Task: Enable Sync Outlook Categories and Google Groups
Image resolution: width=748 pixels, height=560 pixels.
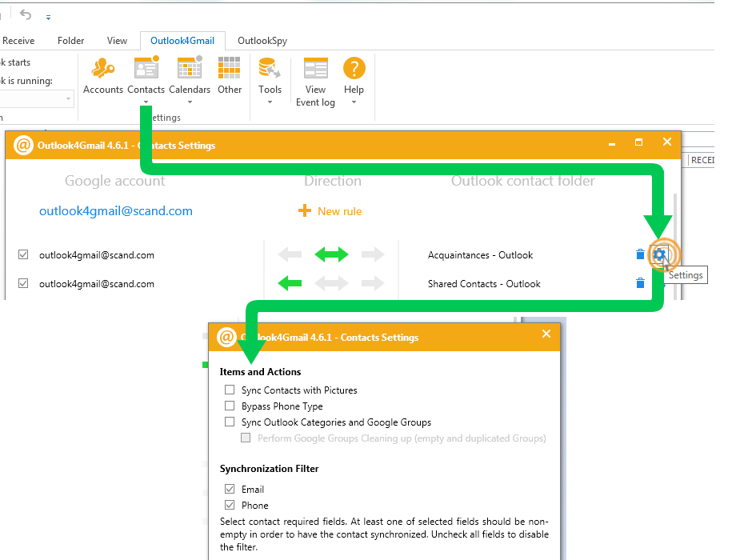Action: pyautogui.click(x=230, y=422)
